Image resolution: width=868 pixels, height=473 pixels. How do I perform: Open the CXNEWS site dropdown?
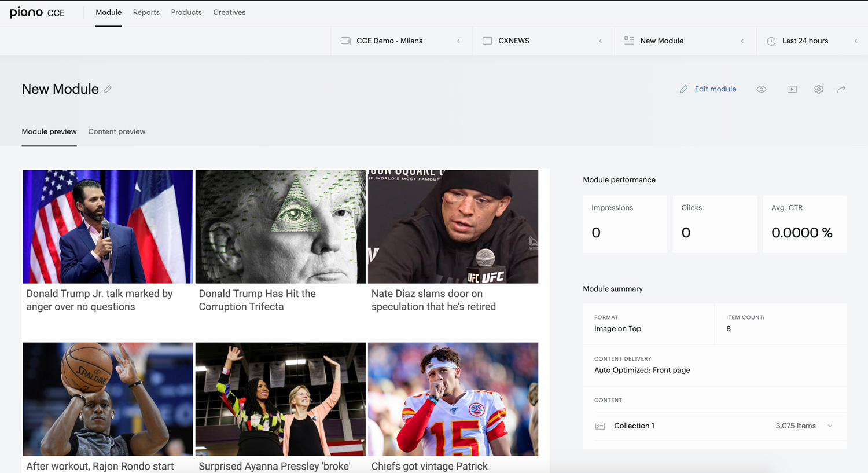(543, 41)
